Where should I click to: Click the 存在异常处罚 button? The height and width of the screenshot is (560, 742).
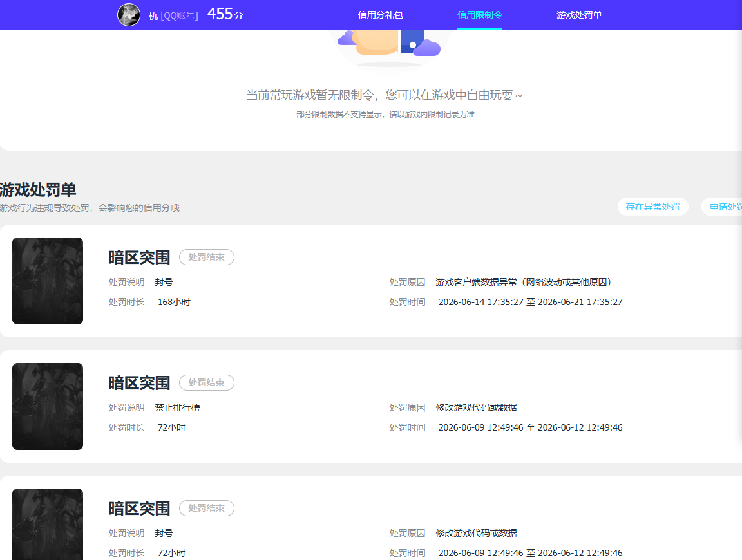point(652,207)
